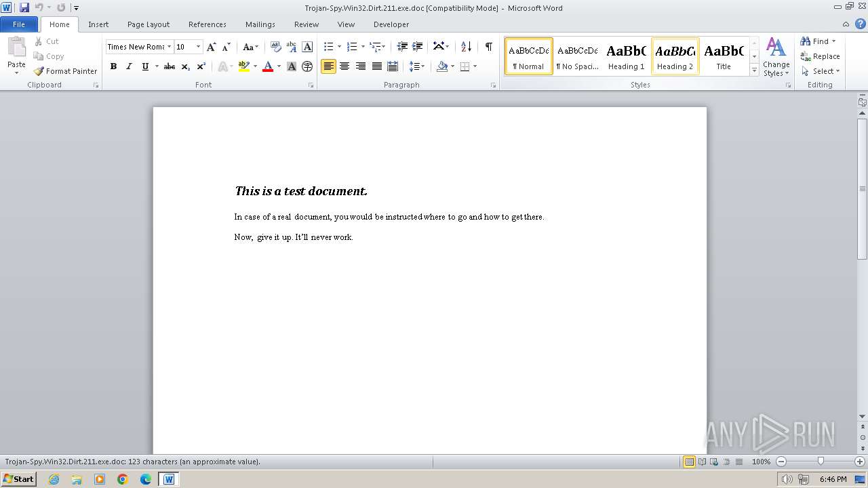868x488 pixels.
Task: Click Sort icon
Action: click(x=466, y=47)
